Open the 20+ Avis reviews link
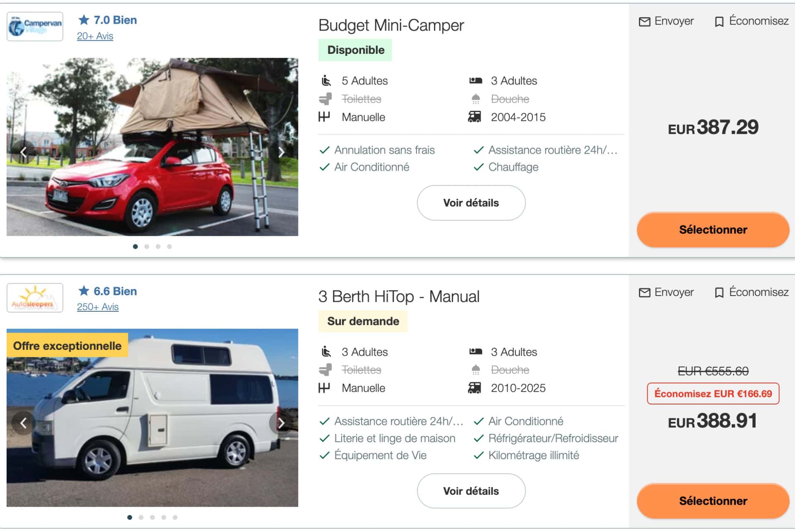Image resolution: width=795 pixels, height=532 pixels. (94, 36)
